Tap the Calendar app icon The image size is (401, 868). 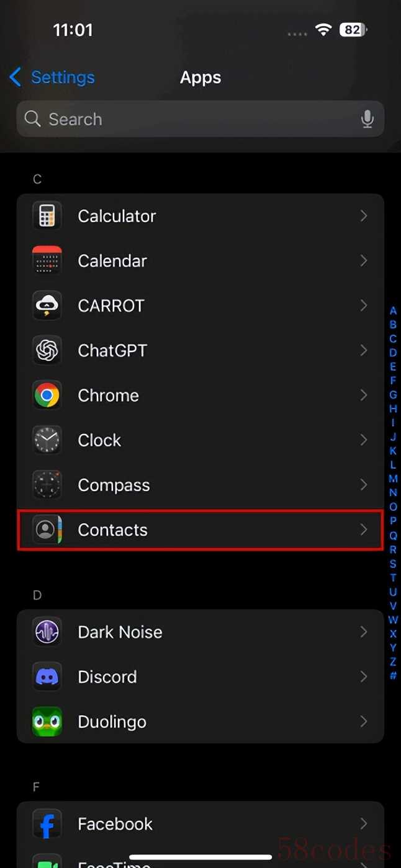point(47,261)
